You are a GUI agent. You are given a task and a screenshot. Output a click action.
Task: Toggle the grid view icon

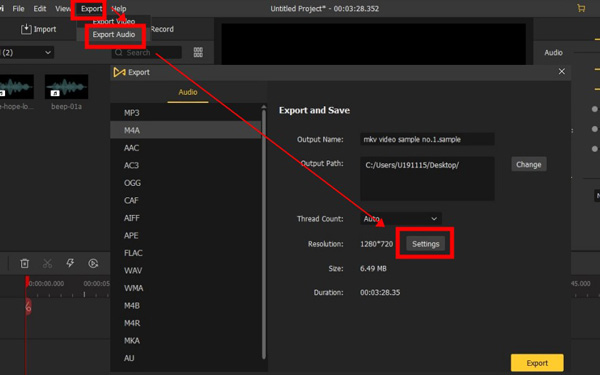coord(198,52)
